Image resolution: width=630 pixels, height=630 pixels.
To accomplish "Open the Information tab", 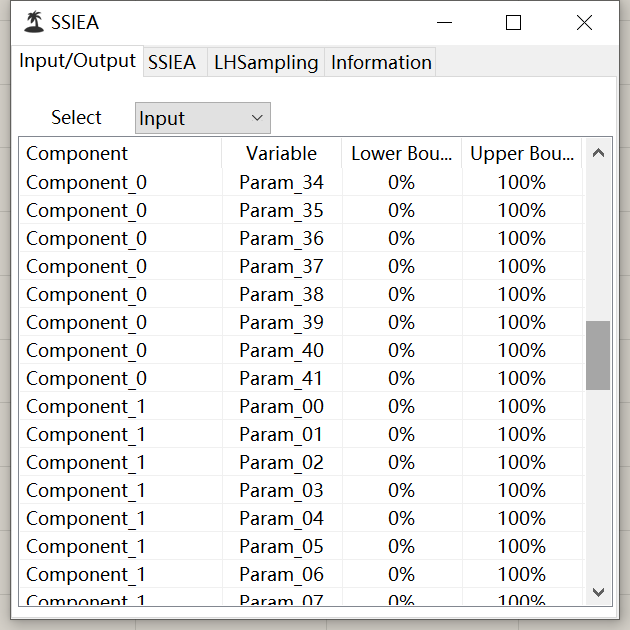I will point(380,62).
